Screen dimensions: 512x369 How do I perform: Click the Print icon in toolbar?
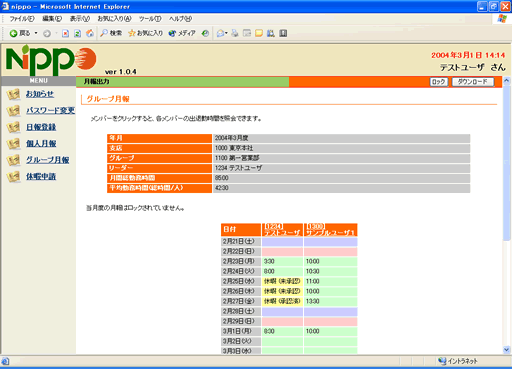pyautogui.click(x=235, y=33)
